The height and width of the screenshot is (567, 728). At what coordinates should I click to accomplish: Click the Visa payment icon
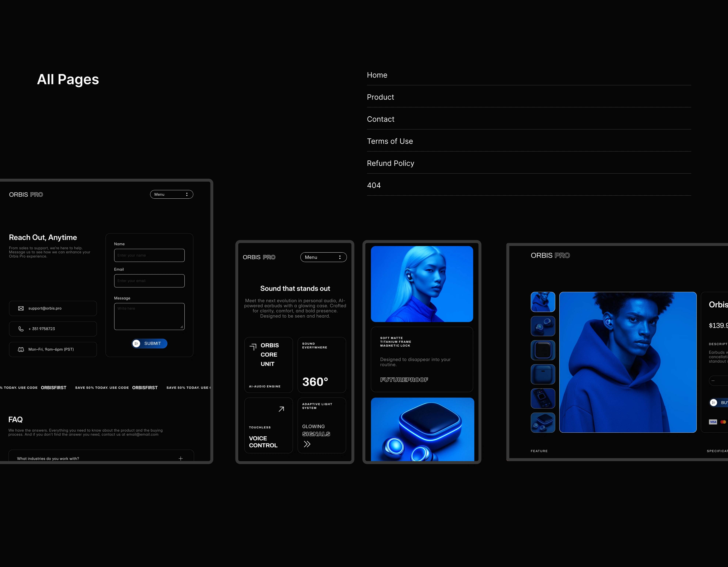[713, 422]
